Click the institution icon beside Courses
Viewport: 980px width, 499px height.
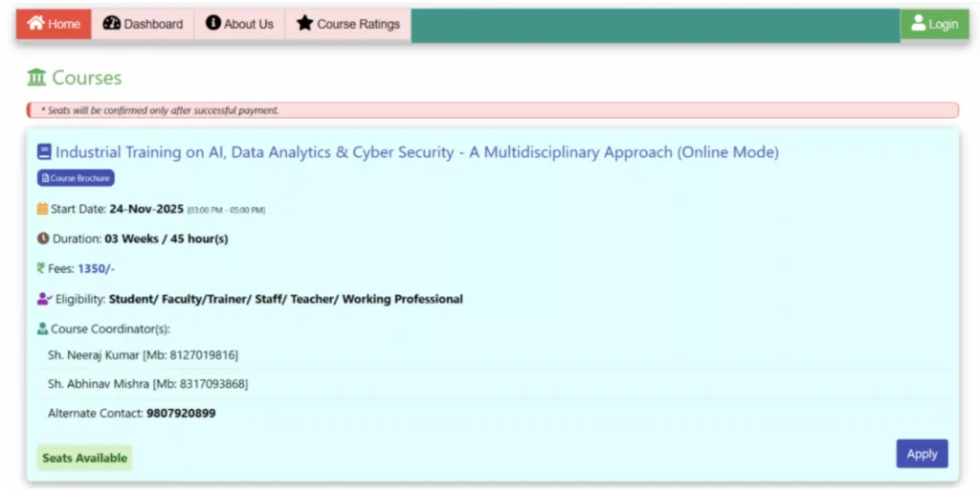(x=36, y=78)
